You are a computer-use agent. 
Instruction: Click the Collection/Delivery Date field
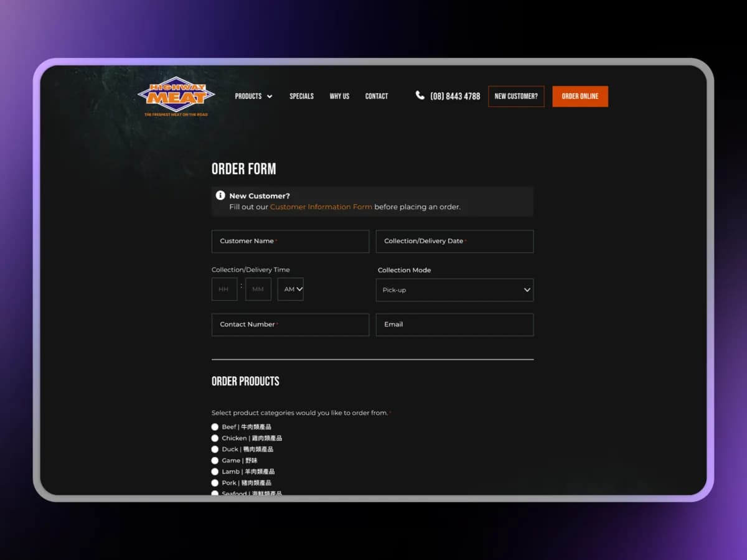click(454, 241)
